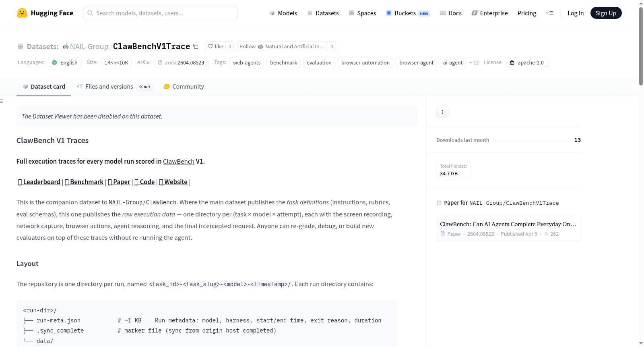This screenshot has height=347, width=644.
Task: Click the xet badge on Files tab
Action: 144,87
